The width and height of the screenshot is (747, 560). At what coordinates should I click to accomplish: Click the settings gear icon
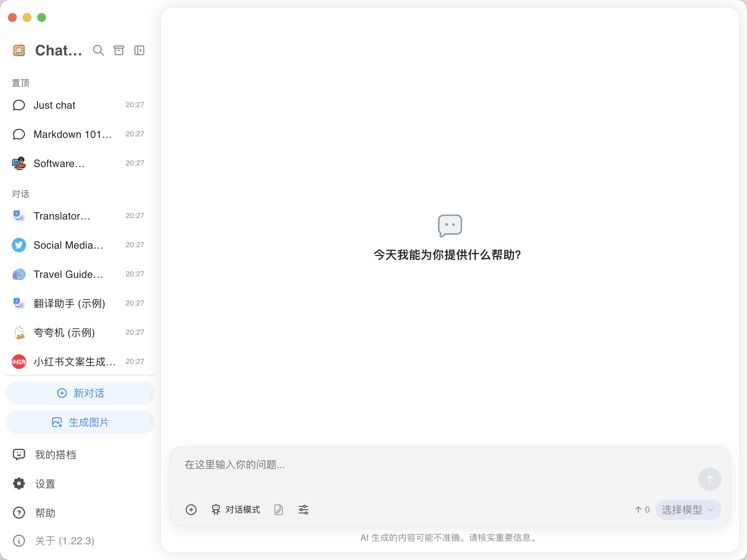(x=19, y=484)
